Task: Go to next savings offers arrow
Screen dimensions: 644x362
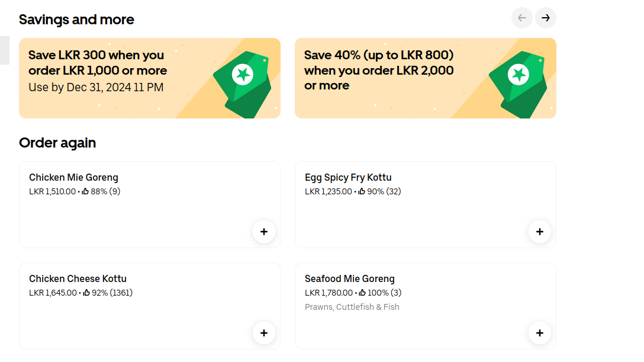Action: click(x=545, y=18)
